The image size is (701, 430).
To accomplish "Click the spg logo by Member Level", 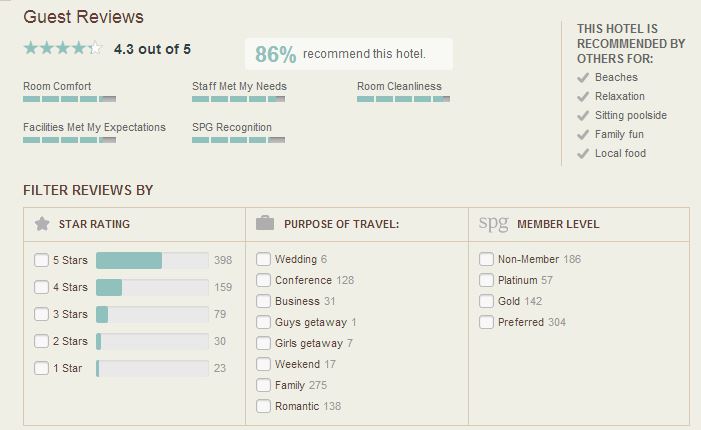I will [x=494, y=223].
